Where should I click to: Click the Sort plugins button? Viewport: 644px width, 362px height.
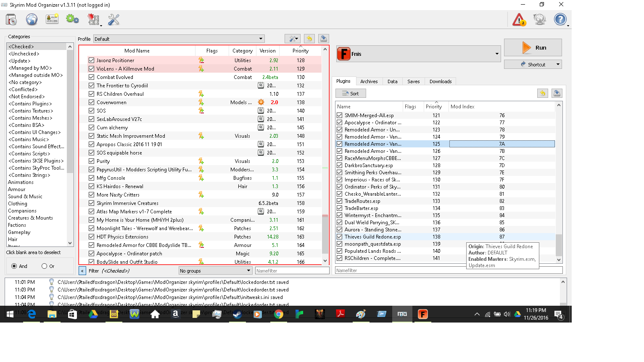(351, 93)
